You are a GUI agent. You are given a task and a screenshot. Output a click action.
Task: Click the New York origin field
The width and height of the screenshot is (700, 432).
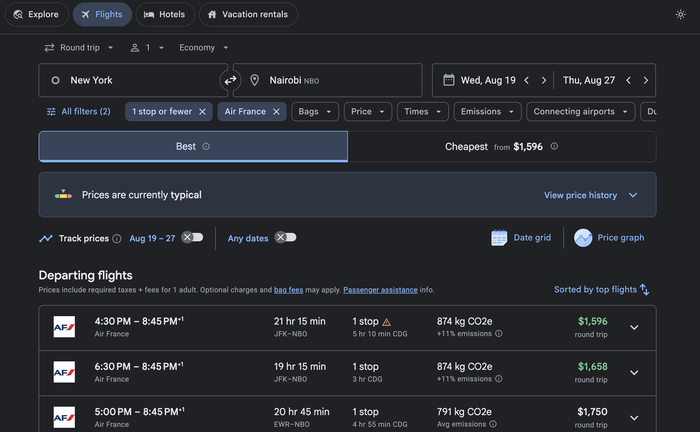(x=133, y=80)
